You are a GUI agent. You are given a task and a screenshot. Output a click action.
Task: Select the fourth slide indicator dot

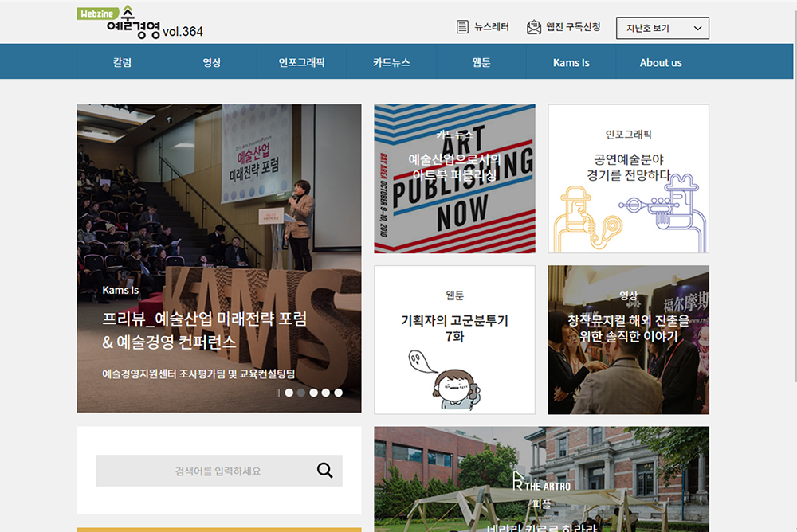pos(326,393)
